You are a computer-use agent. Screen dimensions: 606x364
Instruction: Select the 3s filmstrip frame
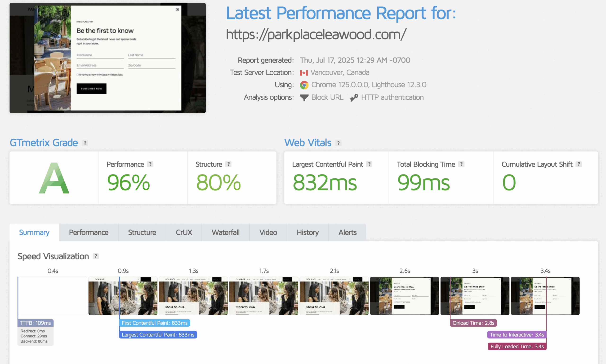click(x=475, y=296)
